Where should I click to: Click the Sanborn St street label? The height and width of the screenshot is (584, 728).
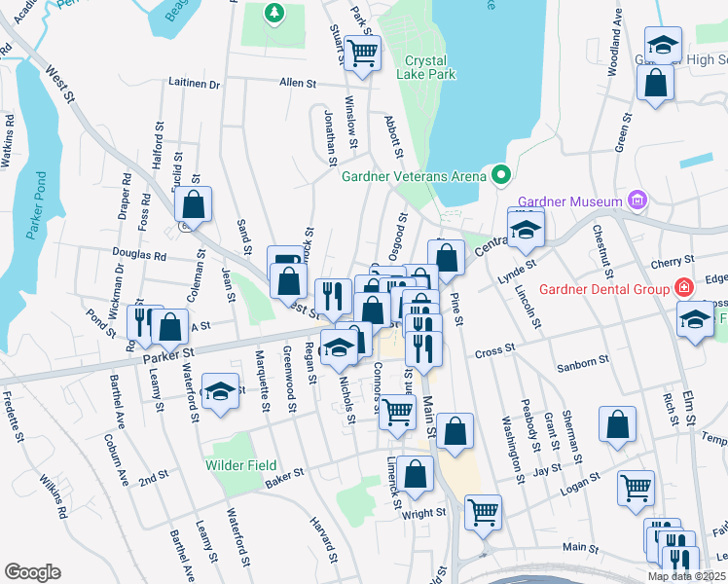[583, 364]
